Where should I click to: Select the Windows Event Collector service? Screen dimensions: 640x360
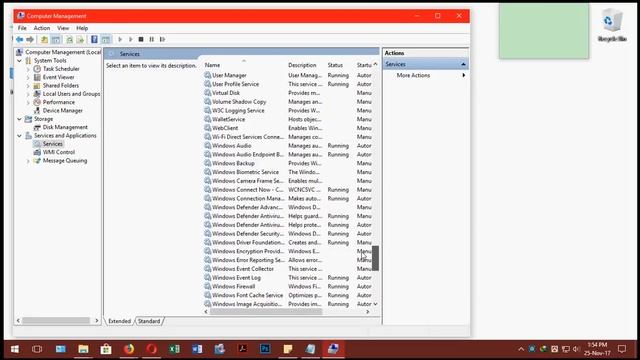click(243, 269)
